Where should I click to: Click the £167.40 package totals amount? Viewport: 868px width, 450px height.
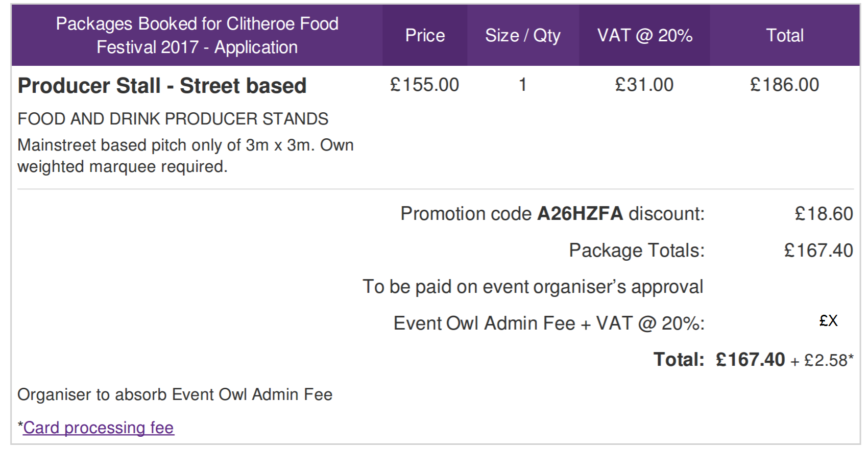[818, 251]
